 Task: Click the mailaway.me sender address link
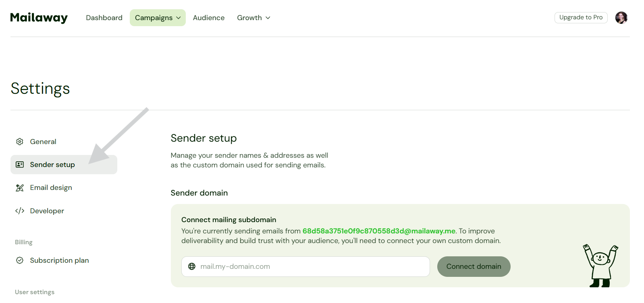379,231
